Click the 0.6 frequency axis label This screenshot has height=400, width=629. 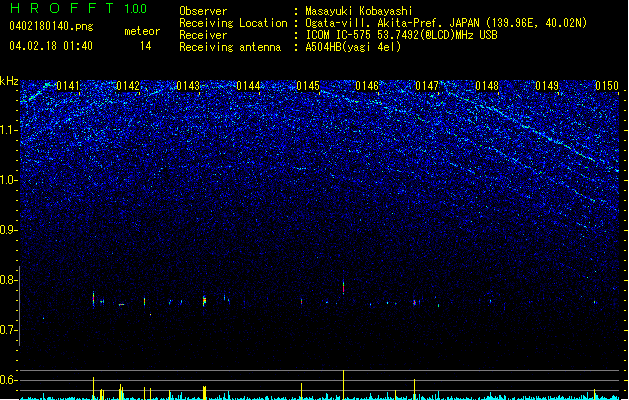click(9, 380)
